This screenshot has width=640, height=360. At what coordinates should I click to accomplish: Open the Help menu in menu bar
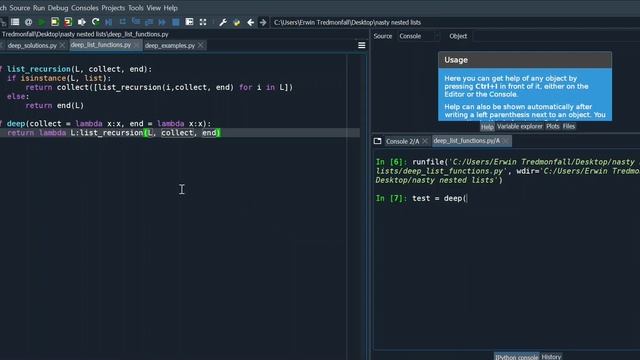[x=171, y=8]
